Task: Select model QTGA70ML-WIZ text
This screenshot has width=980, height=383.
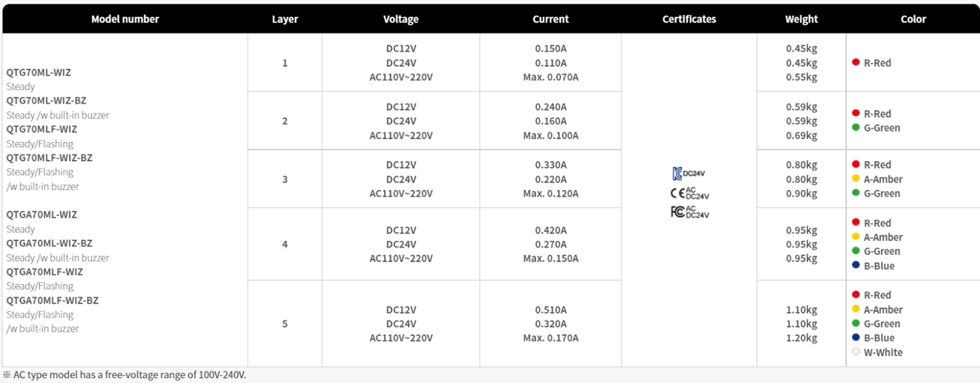Action: point(42,214)
